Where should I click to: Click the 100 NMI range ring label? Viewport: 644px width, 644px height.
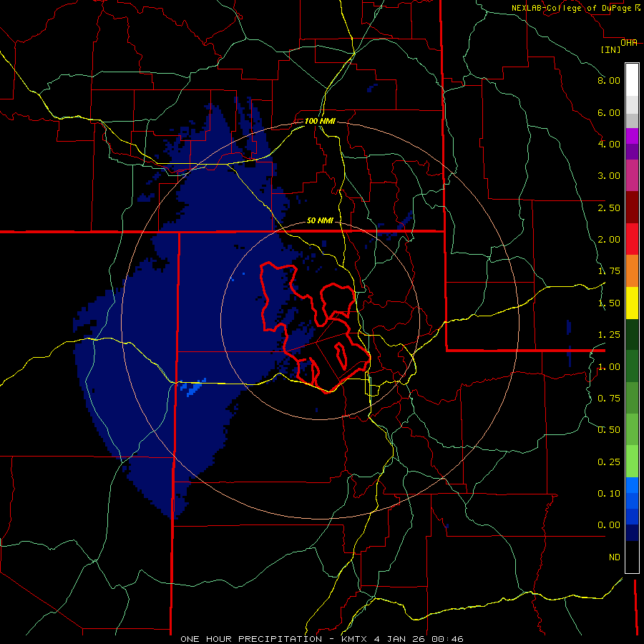coord(320,121)
